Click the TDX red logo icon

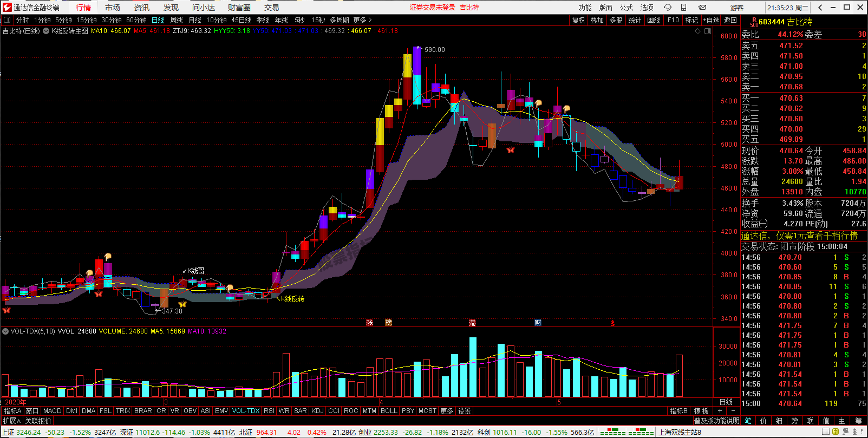click(x=7, y=8)
